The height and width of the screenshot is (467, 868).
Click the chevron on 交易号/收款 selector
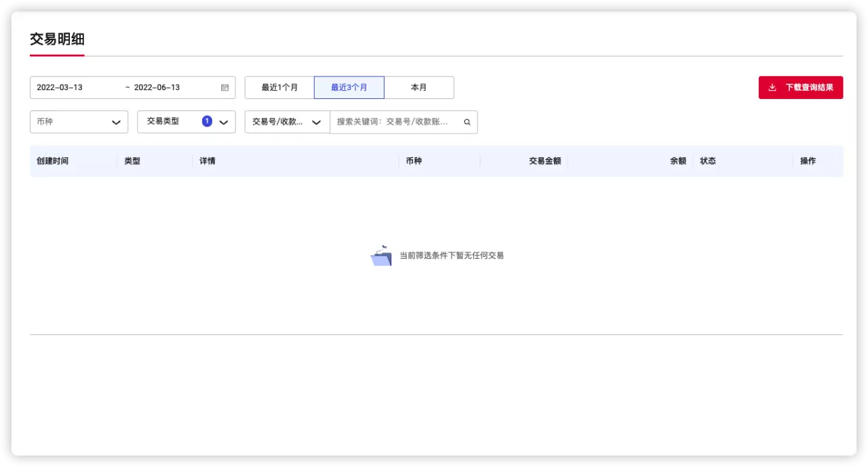click(316, 122)
